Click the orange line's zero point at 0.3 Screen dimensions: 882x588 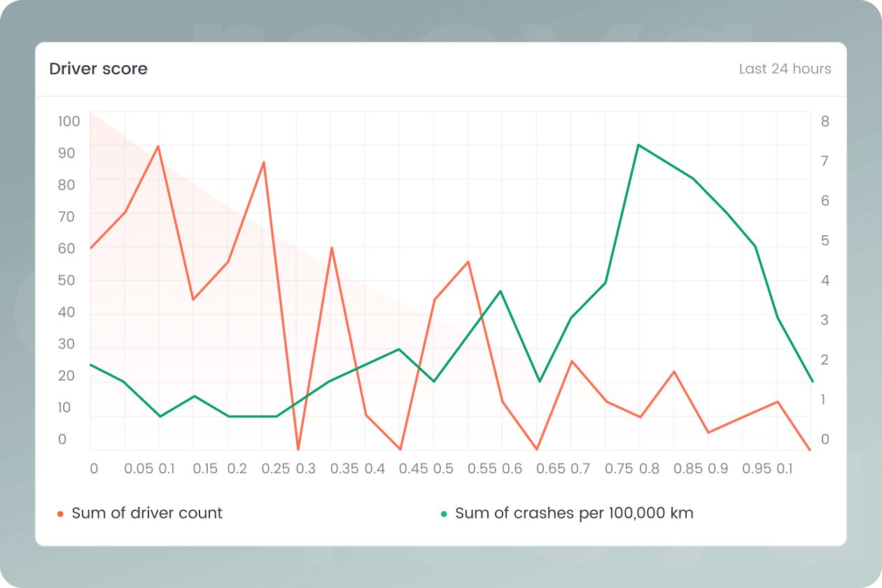(299, 449)
